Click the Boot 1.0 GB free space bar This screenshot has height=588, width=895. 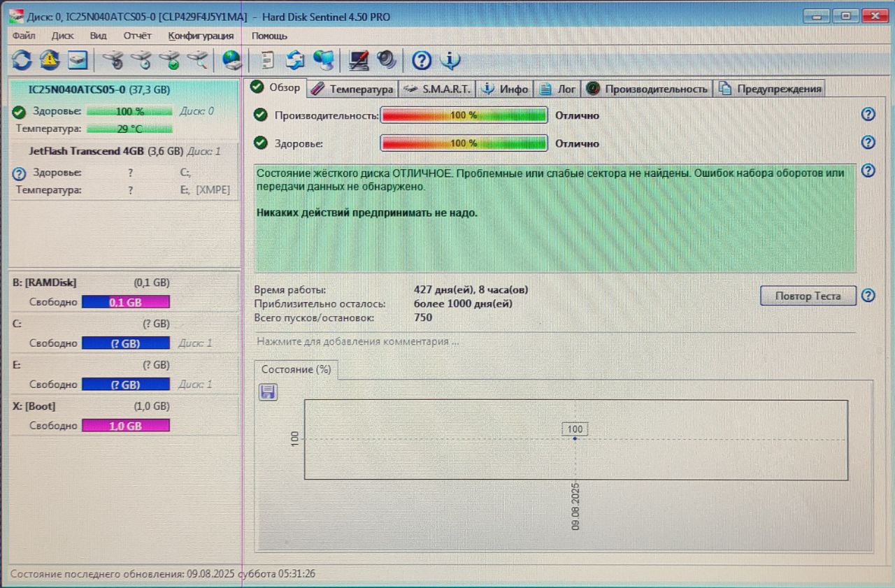tap(126, 426)
